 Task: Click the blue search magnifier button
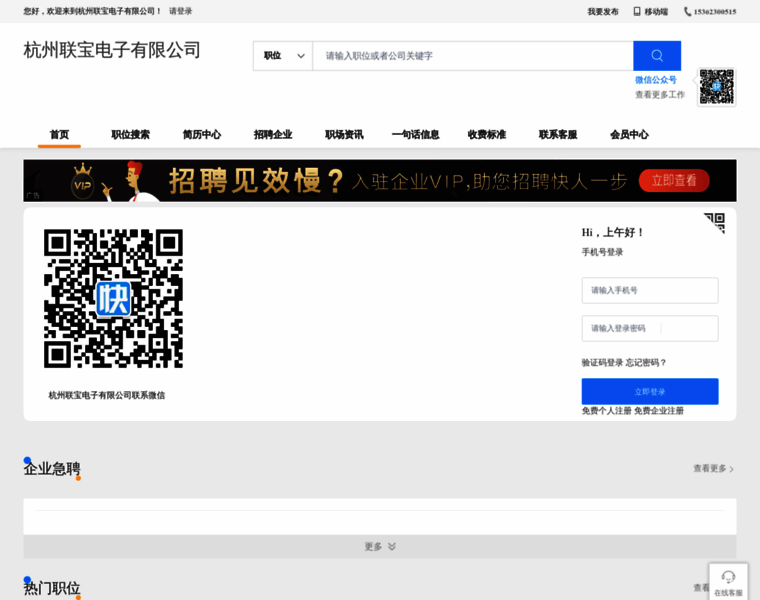click(x=657, y=56)
